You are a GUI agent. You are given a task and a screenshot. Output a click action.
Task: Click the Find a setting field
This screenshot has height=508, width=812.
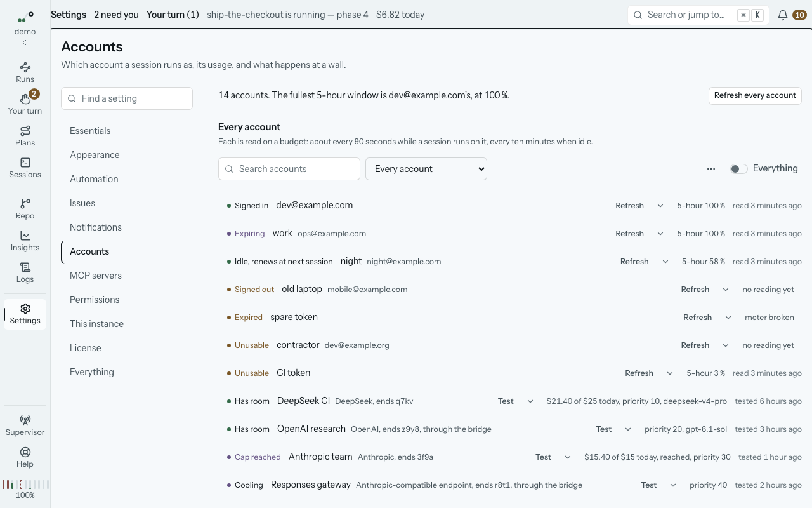point(127,98)
